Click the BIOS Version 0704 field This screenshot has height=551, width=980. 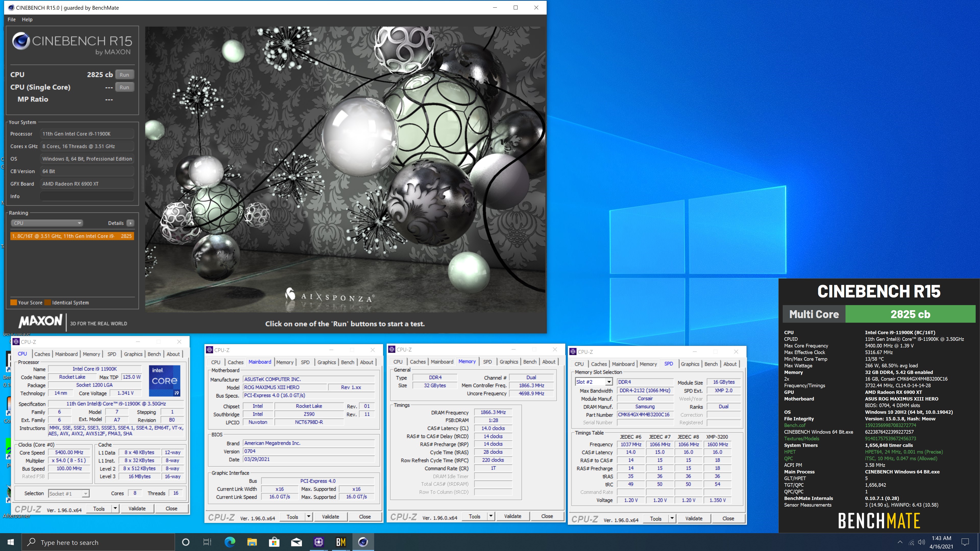pos(309,451)
